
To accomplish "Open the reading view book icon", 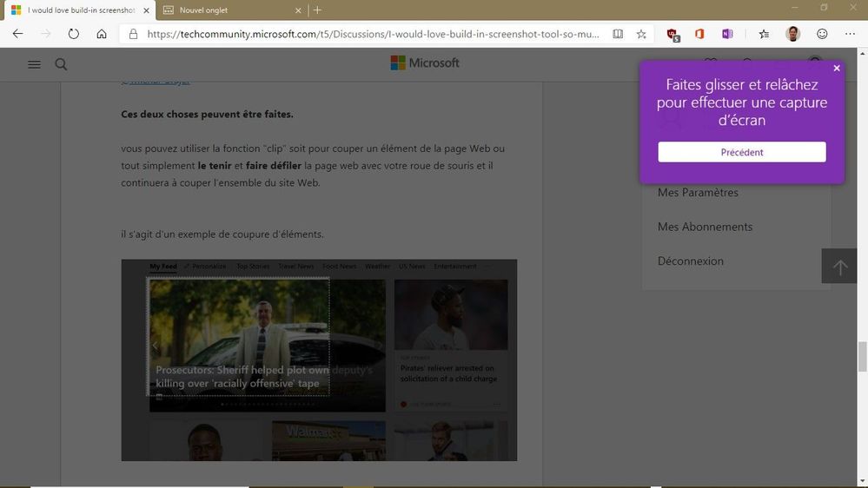I will click(x=618, y=34).
